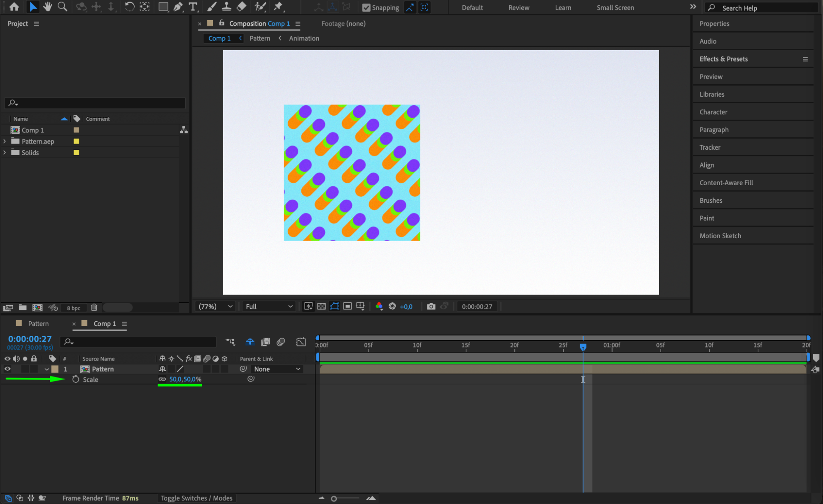Image resolution: width=823 pixels, height=504 pixels.
Task: Expand the Pattern.aep folder
Action: coord(5,141)
